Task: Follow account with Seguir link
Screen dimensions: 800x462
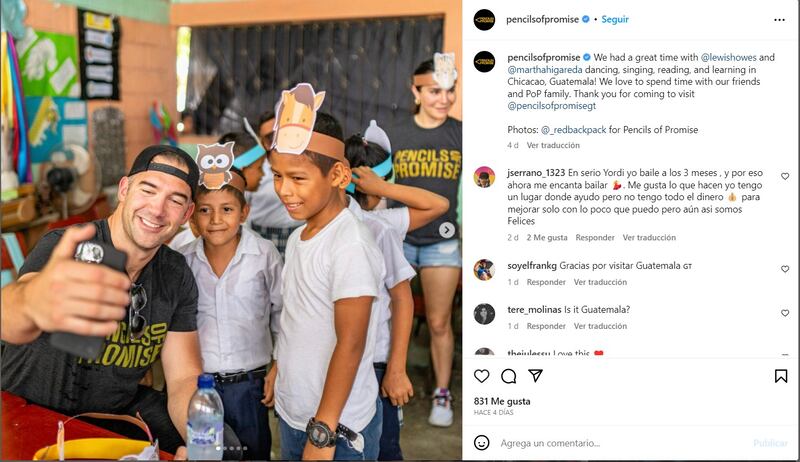Action: click(x=615, y=19)
